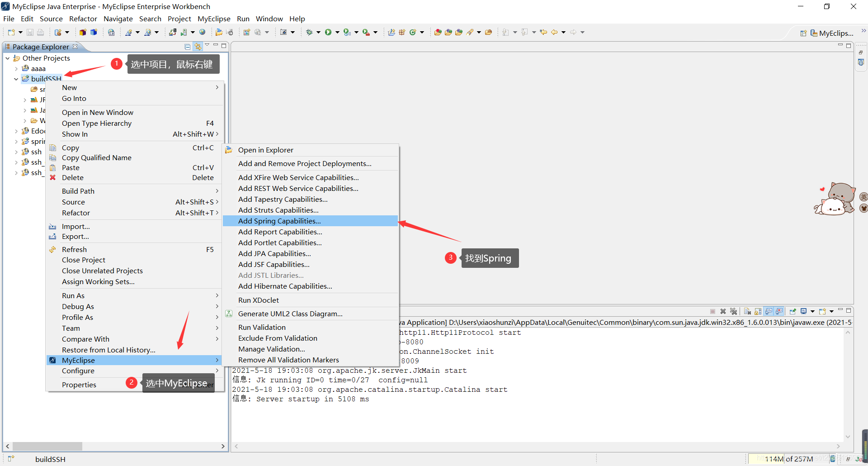Click the capture camera toolbar icon
This screenshot has height=466, width=868.
click(283, 32)
